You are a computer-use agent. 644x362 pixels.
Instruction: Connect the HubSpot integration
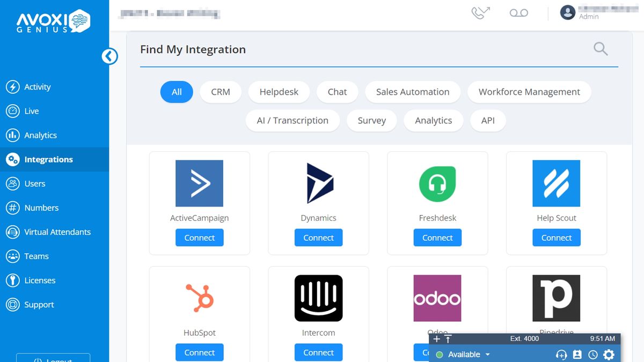[200, 352]
